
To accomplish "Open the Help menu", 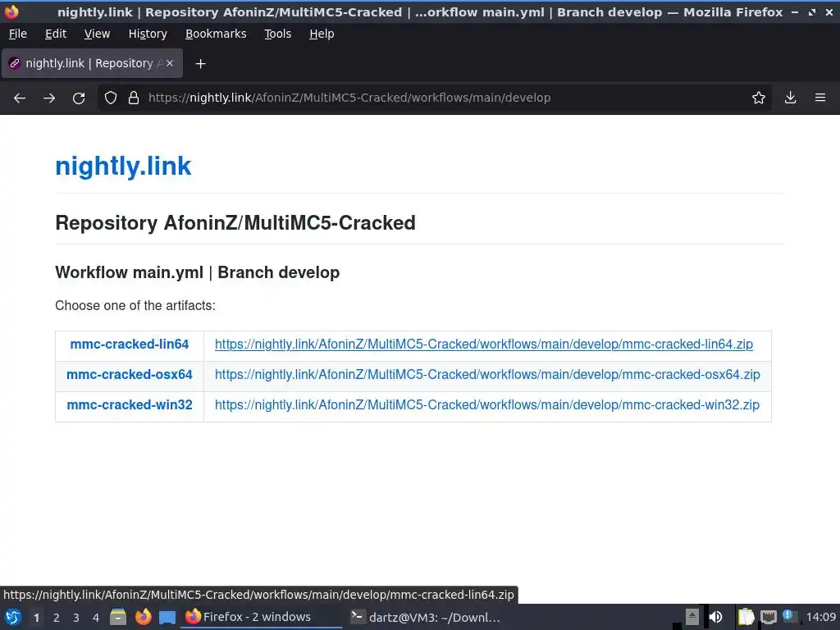I will (x=322, y=34).
